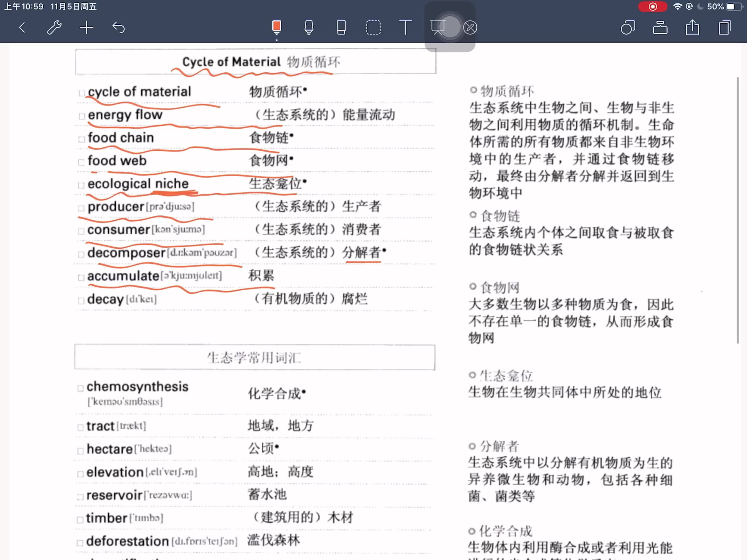
Task: Check the box beside ecological niche
Action: click(81, 185)
